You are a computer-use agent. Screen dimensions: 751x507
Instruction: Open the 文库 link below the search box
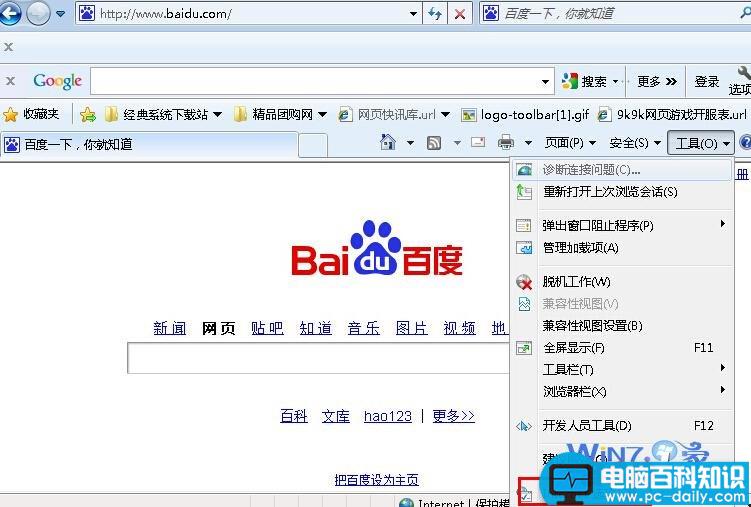[x=336, y=416]
